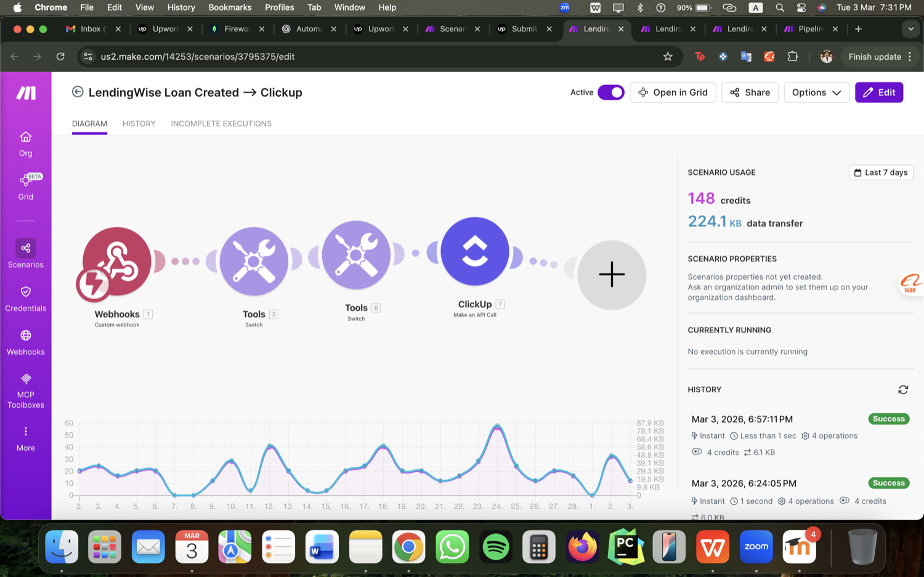Open the Bookmarks menu in menu bar
The height and width of the screenshot is (577, 924).
[x=230, y=7]
